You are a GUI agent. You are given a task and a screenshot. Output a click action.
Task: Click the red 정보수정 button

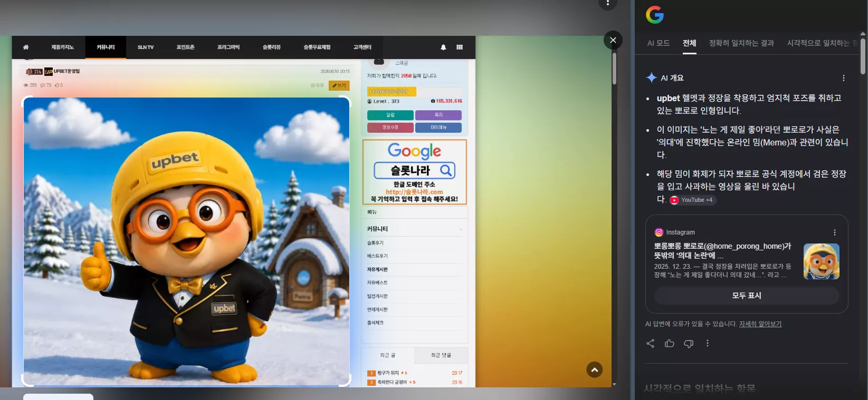pyautogui.click(x=390, y=128)
